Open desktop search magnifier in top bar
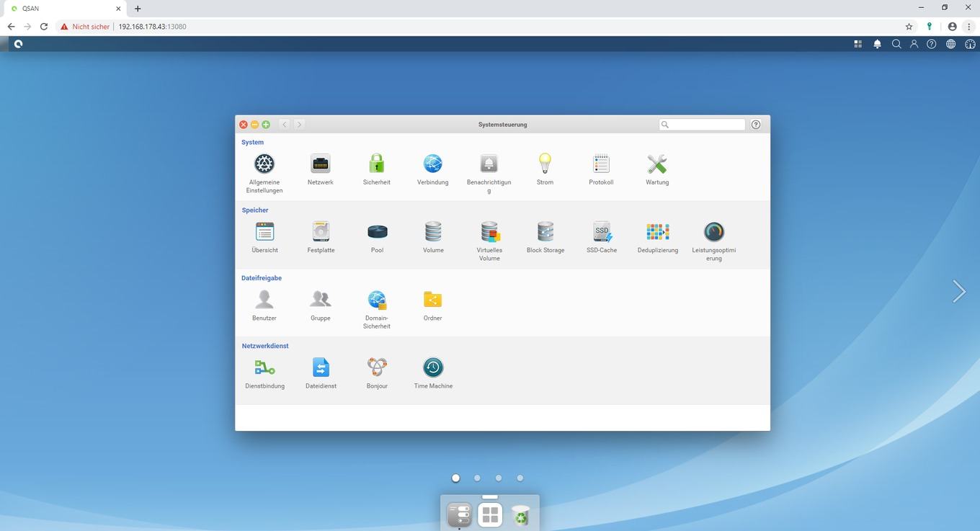 896,44
